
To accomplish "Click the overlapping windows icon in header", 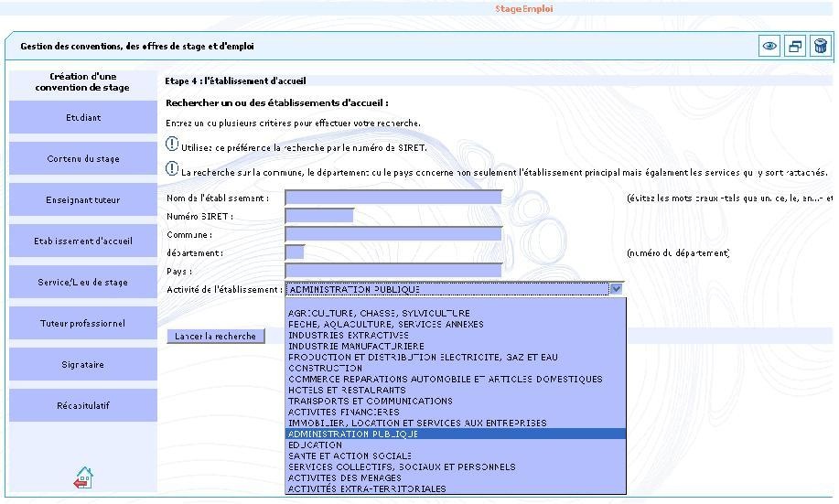I will click(x=795, y=47).
